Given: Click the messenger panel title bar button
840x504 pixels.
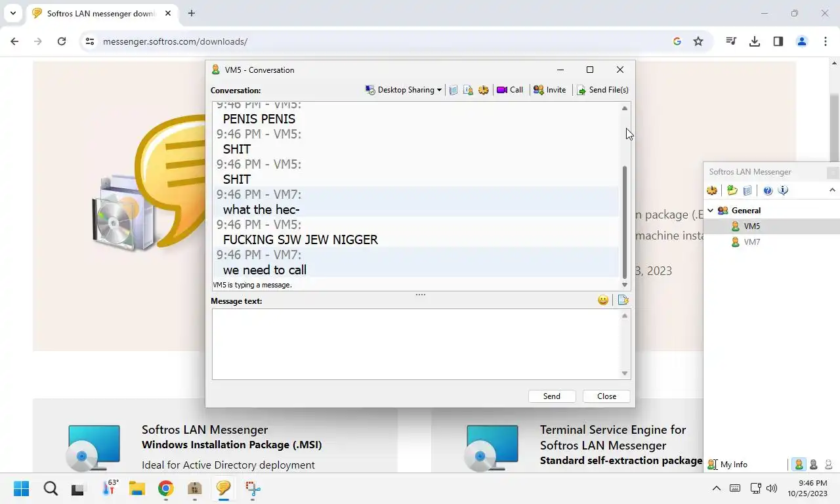Looking at the screenshot, I should 833,173.
